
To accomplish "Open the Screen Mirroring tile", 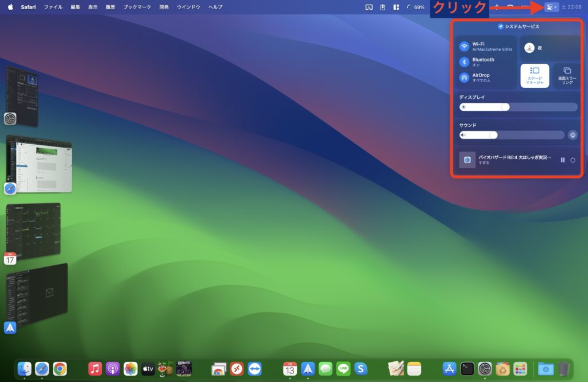I will (567, 76).
